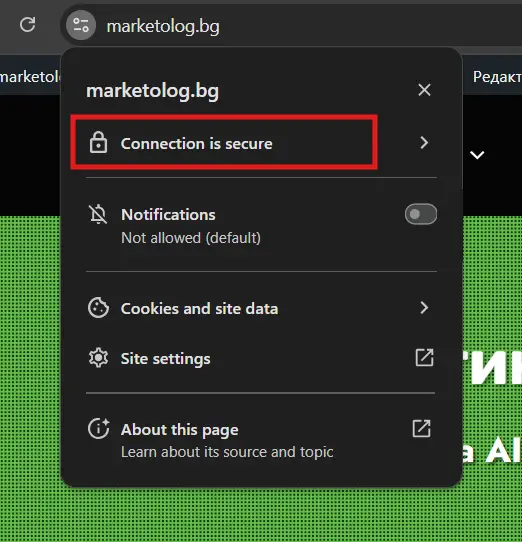Expand the white dropdown chevron on the page

[477, 155]
